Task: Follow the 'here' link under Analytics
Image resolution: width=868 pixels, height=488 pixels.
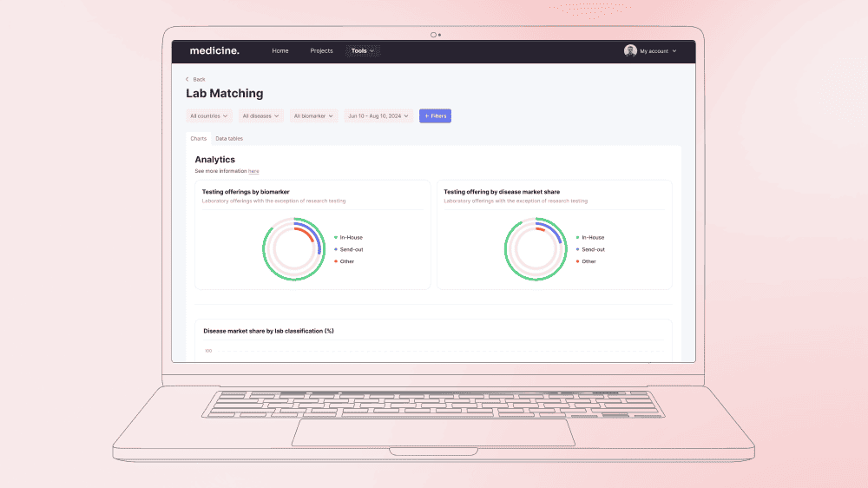Action: point(253,171)
